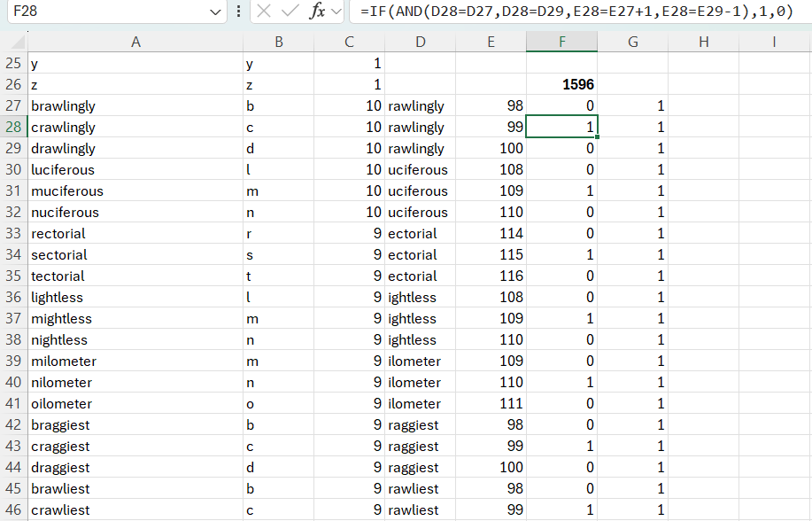
Task: Click the selected cell F28
Action: (x=562, y=127)
